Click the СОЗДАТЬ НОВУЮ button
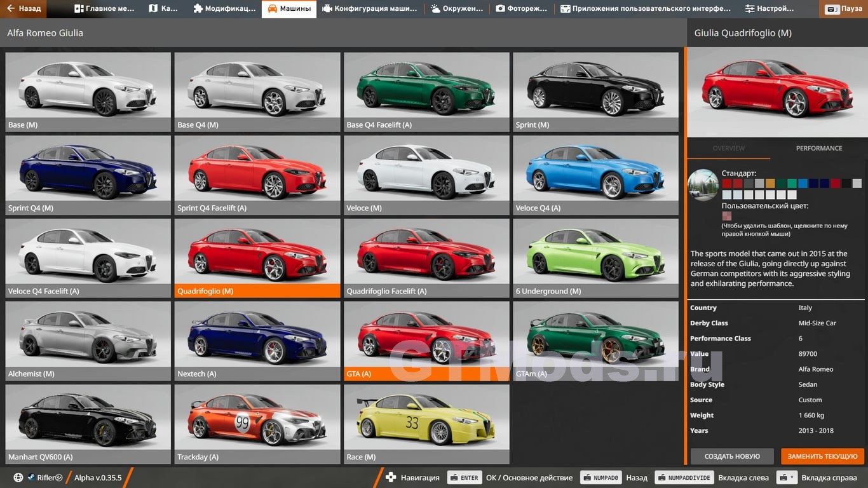 pyautogui.click(x=732, y=456)
